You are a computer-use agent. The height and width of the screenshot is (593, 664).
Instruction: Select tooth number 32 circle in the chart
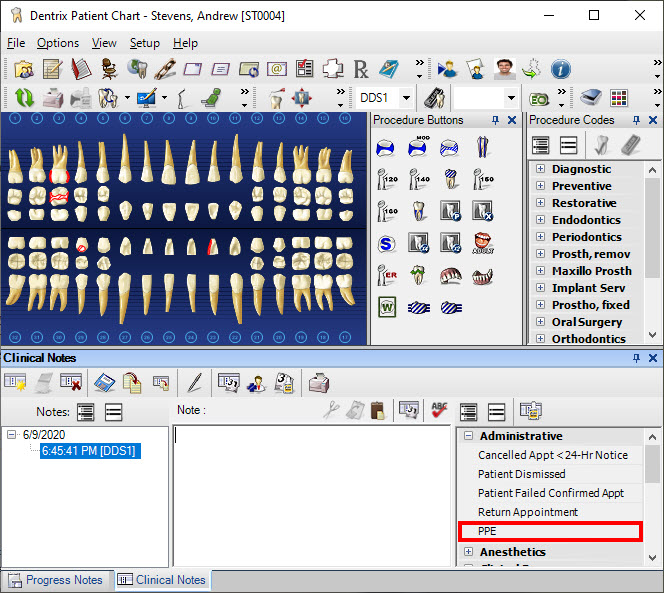click(15, 338)
